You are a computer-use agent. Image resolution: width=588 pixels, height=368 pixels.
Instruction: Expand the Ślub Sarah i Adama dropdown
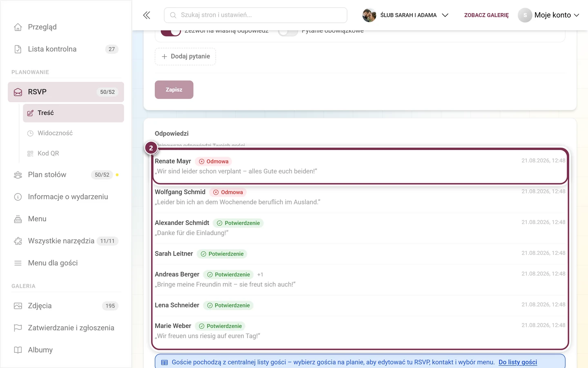(x=445, y=15)
